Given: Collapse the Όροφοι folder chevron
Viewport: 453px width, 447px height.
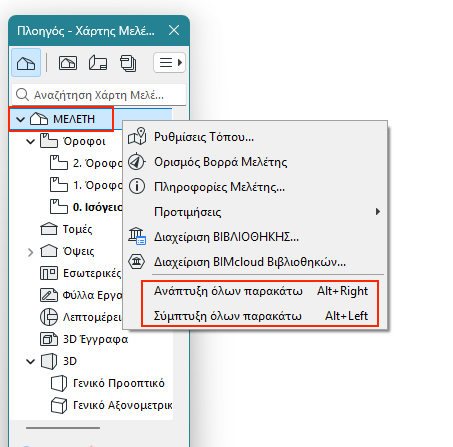Looking at the screenshot, I should (31, 141).
